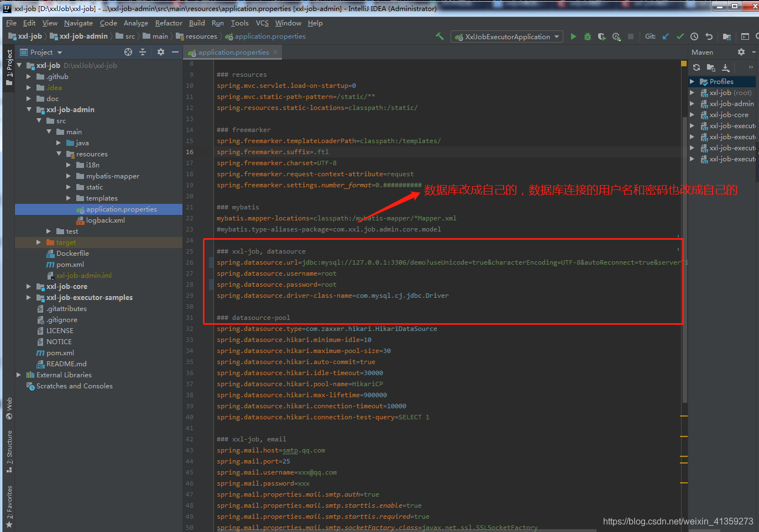Click line number 26 in the gutter
Image resolution: width=759 pixels, height=532 pixels.
click(190, 262)
